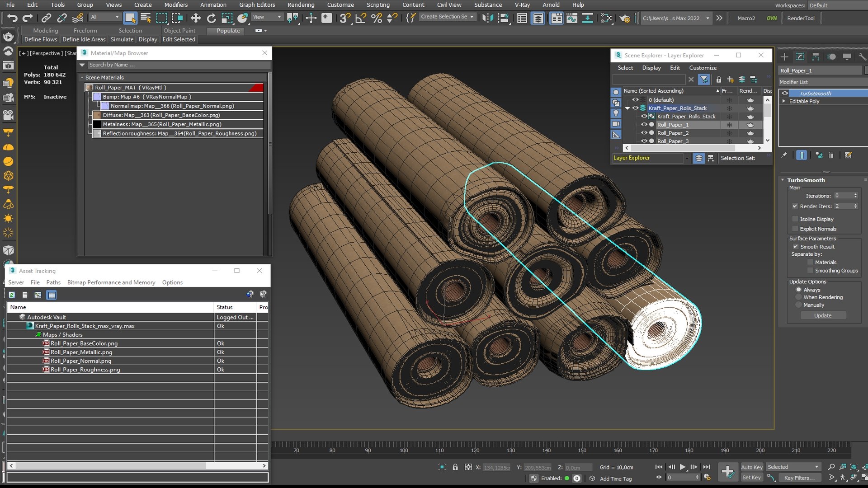Screen dimensions: 868x488
Task: Select When Rendering update option
Action: coord(798,297)
